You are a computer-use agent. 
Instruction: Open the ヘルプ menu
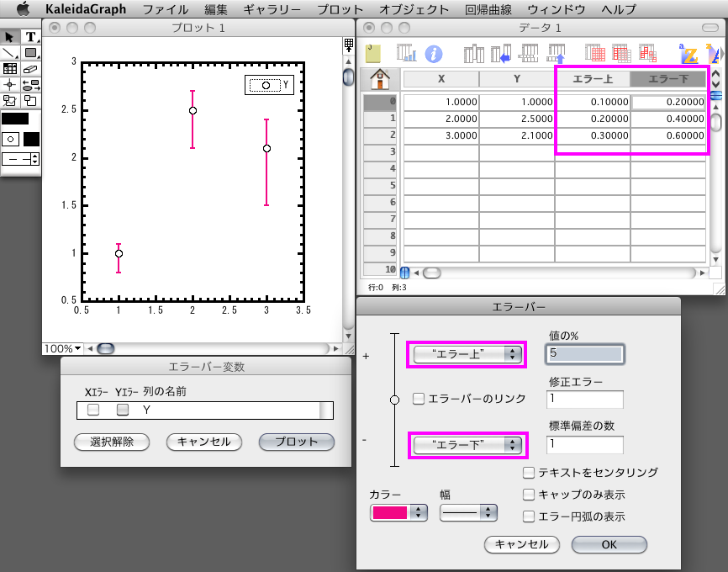click(619, 8)
